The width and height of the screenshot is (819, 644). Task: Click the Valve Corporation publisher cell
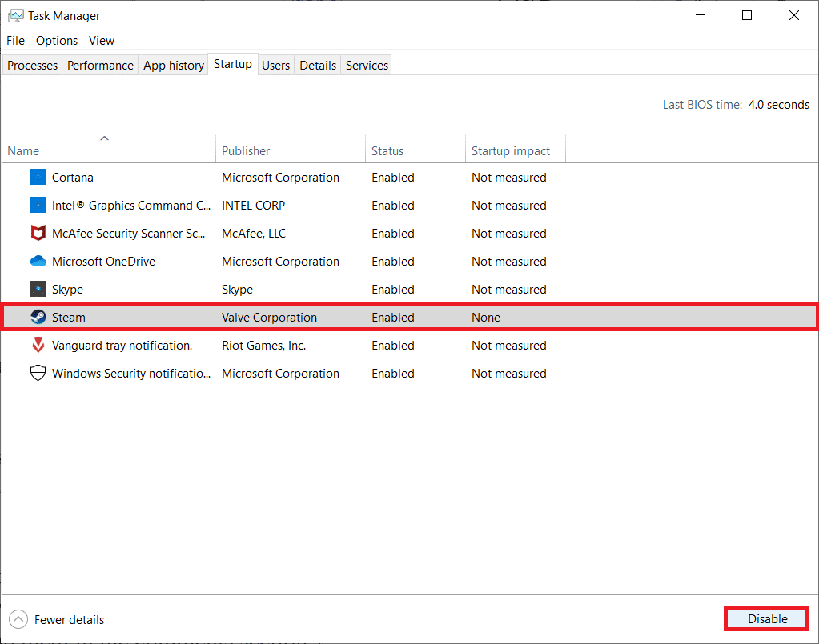coord(269,318)
